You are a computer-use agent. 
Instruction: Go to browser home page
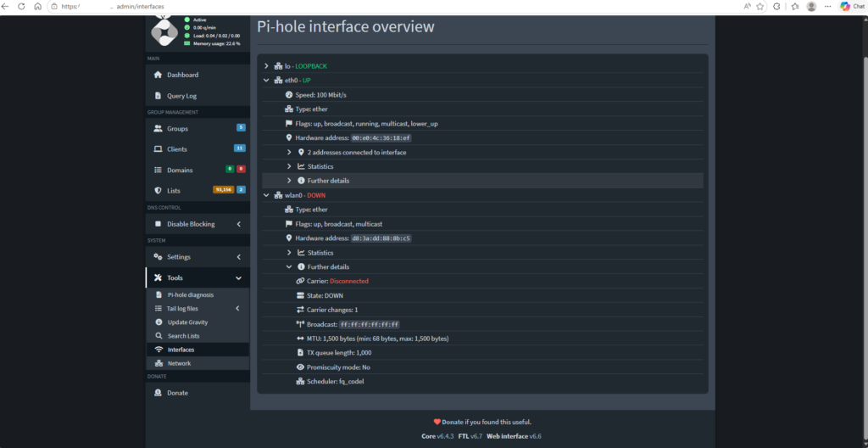coord(37,7)
